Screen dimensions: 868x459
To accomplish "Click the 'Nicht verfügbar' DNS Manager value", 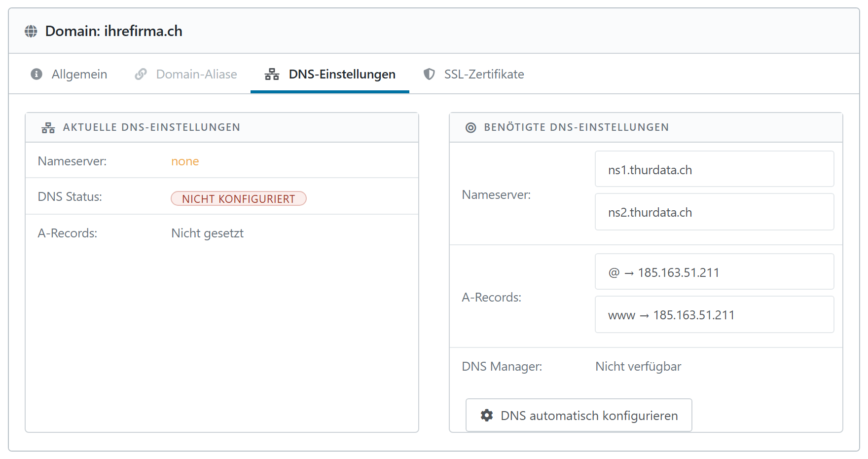I will [638, 366].
